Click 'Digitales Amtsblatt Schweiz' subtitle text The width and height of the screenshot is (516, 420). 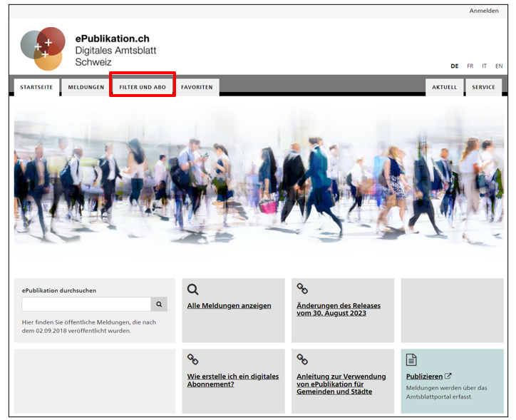click(116, 56)
